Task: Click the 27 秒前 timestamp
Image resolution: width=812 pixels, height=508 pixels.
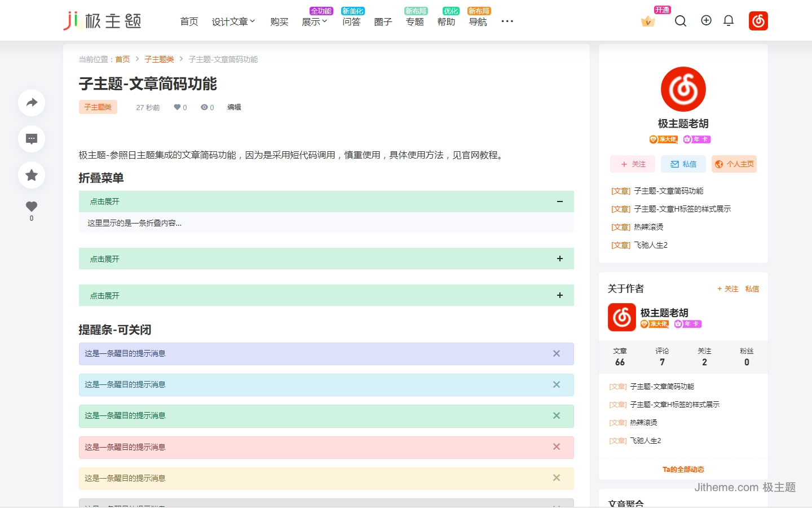Action: click(148, 107)
